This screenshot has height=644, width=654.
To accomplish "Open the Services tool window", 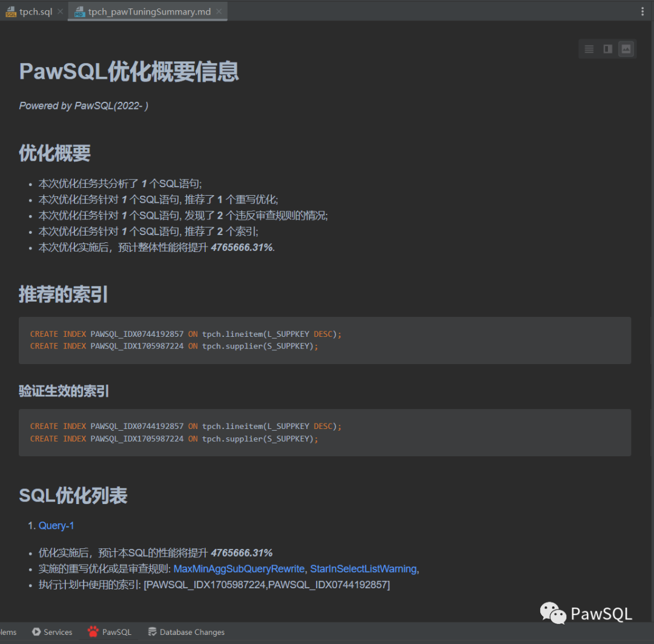I will pyautogui.click(x=52, y=632).
